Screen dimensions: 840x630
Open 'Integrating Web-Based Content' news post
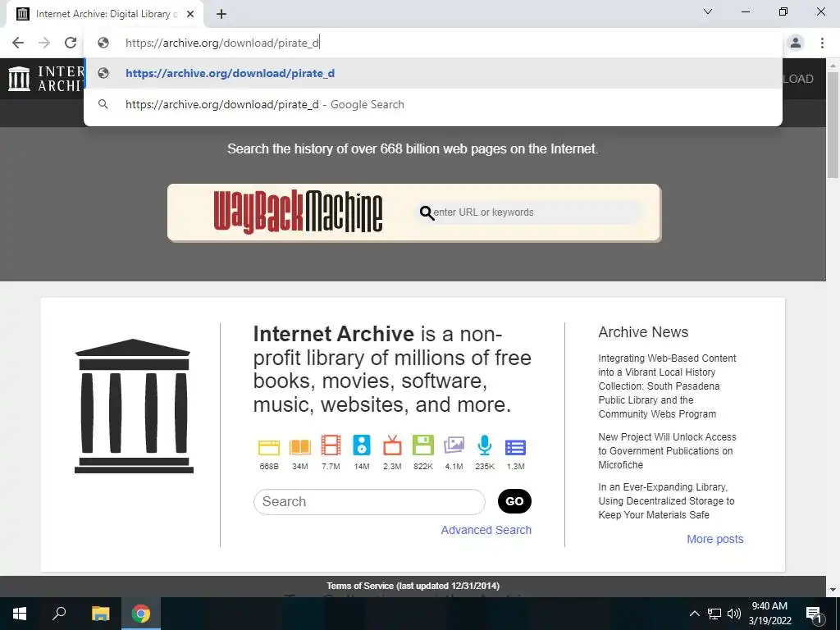pyautogui.click(x=667, y=386)
